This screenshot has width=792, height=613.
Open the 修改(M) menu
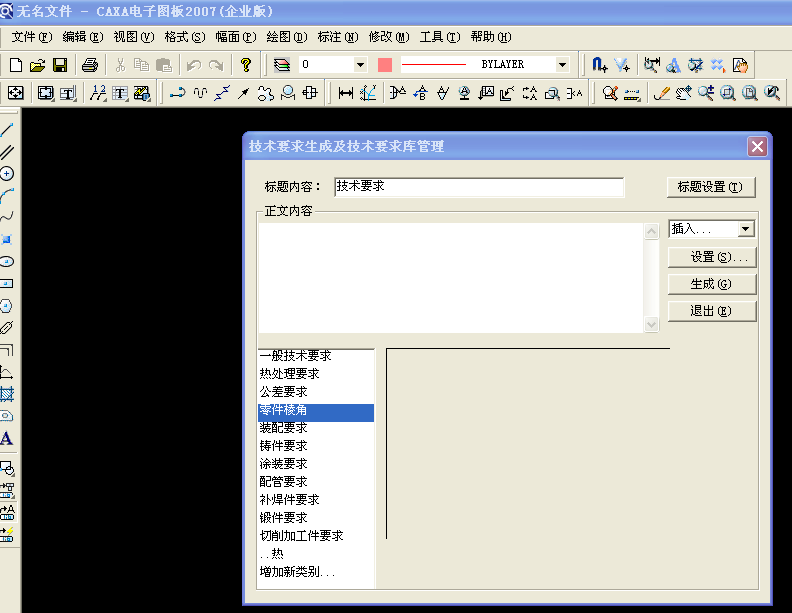coord(389,37)
